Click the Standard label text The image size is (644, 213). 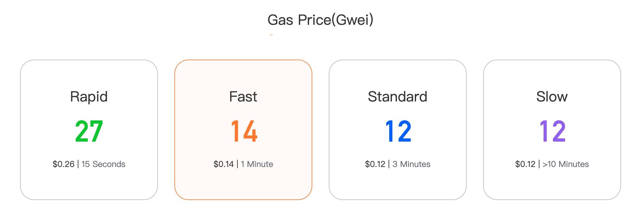[x=398, y=96]
